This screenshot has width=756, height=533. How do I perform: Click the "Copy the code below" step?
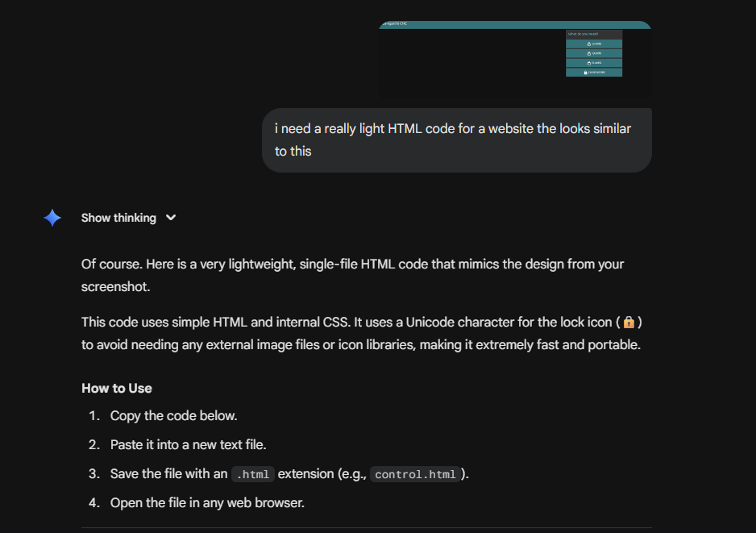(x=173, y=416)
